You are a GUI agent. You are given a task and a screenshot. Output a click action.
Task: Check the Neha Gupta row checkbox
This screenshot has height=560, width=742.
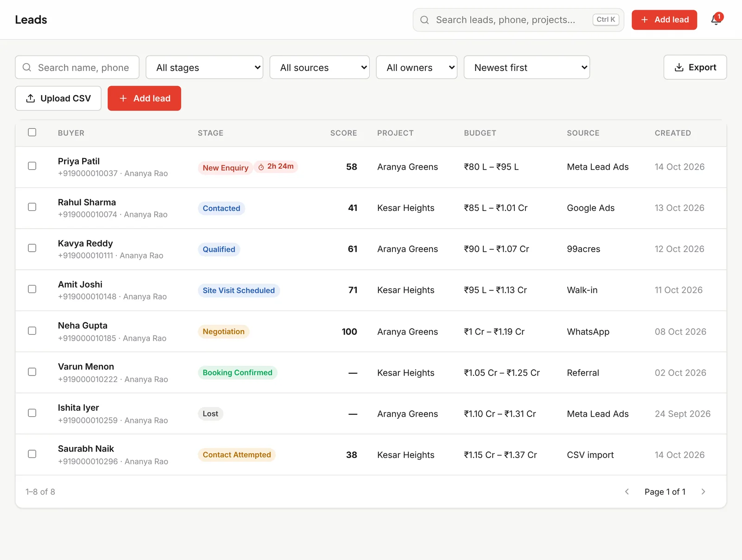[x=32, y=331]
